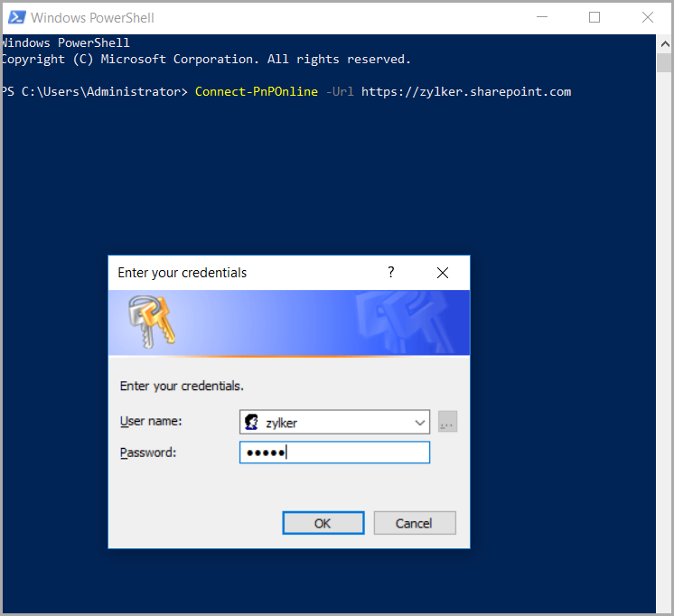Click the help question mark in credentials dialog
The image size is (674, 616).
390,272
